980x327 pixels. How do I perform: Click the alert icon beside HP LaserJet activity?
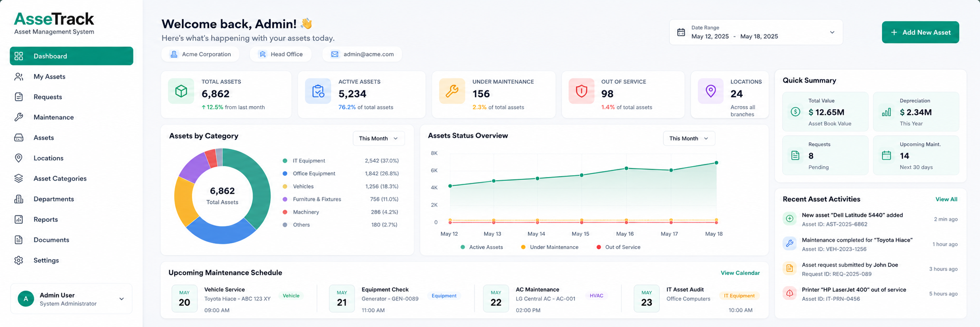tap(790, 293)
